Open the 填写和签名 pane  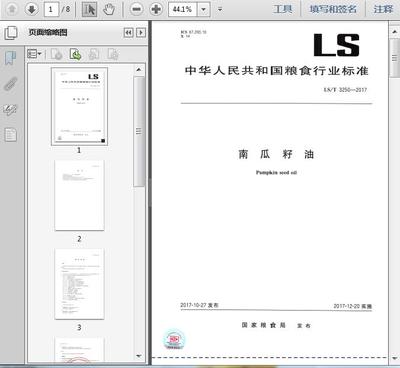tap(333, 9)
